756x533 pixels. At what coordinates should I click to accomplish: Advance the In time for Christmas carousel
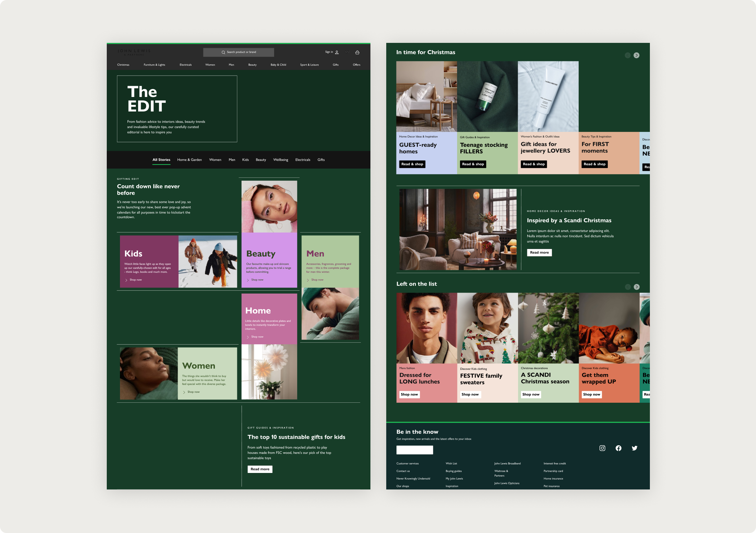[x=636, y=55]
